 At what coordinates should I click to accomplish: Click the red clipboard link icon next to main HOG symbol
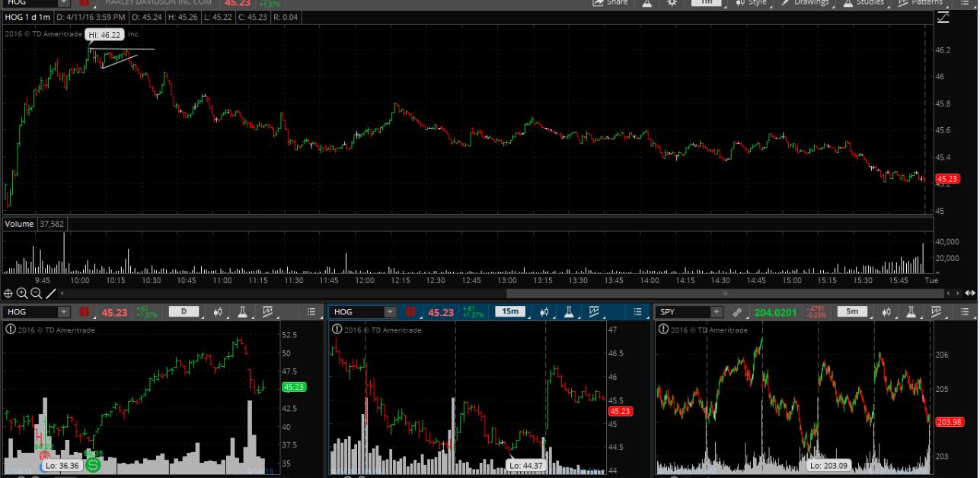84,2
